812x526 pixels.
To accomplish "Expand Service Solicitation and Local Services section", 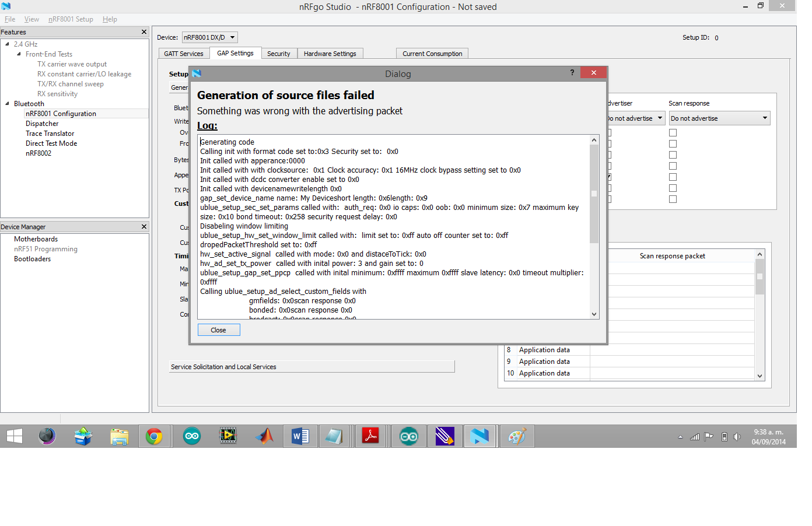I will pos(312,367).
